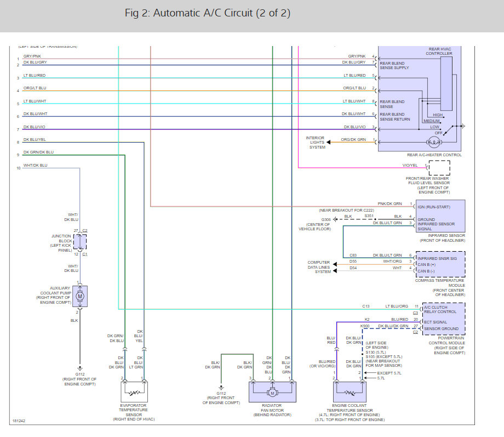
Task: Click the Rear HVAC Controller label
Action: [x=439, y=51]
